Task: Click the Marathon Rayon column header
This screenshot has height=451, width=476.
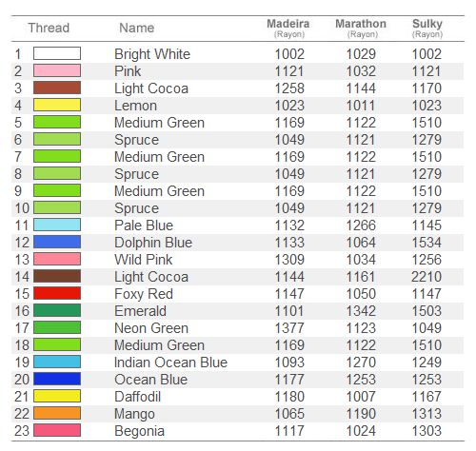Action: click(x=361, y=28)
